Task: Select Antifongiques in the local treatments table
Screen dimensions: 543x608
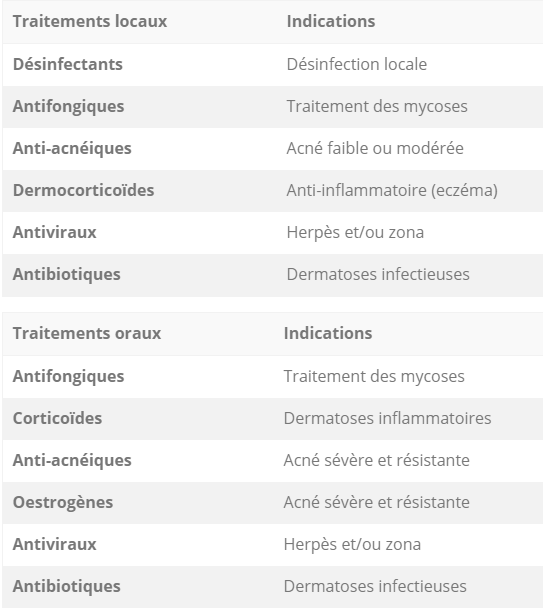Action: pos(69,107)
